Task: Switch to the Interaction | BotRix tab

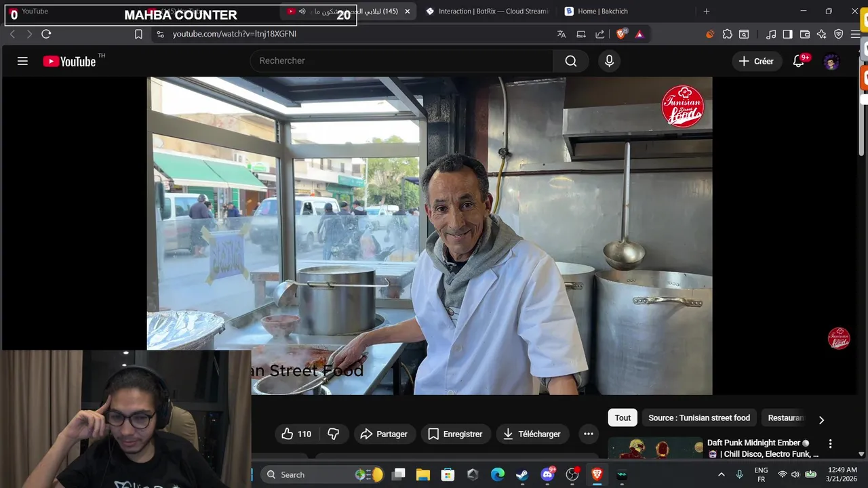Action: [x=487, y=12]
